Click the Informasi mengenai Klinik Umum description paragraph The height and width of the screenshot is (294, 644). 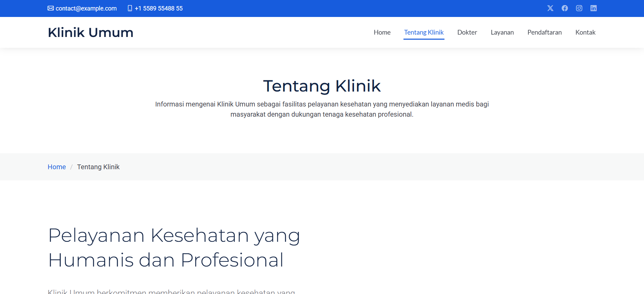tap(322, 109)
